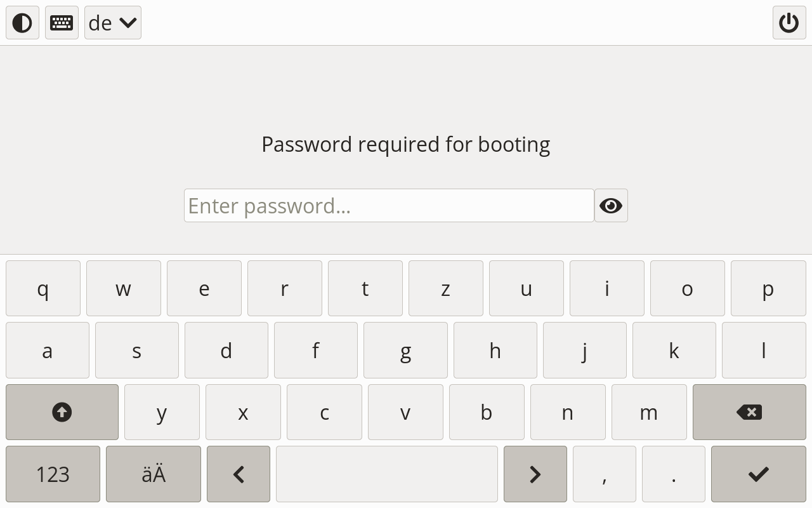812x508 pixels.
Task: Move cursor right with the arrow key
Action: coord(535,474)
